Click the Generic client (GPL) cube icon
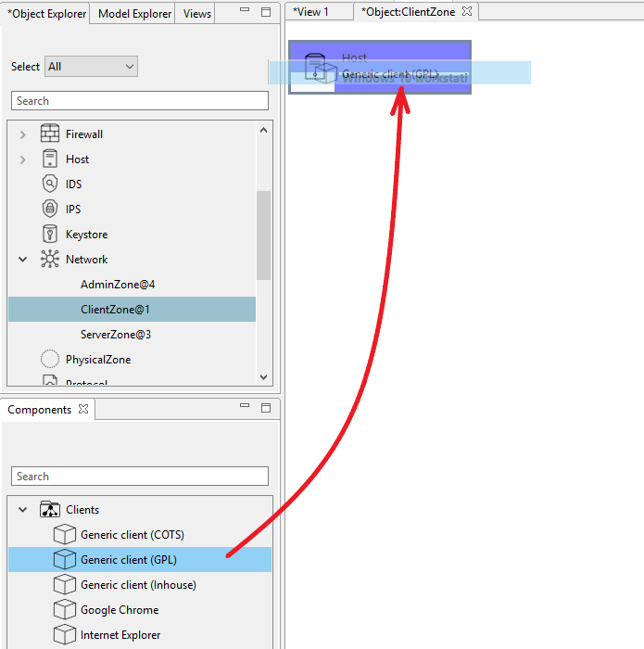The width and height of the screenshot is (644, 649). 65,559
